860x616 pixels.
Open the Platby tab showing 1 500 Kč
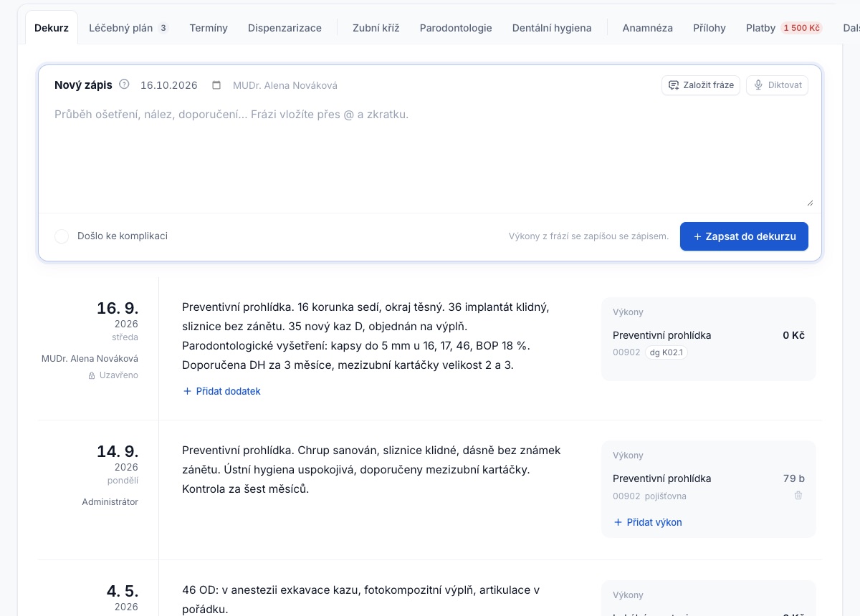(784, 28)
